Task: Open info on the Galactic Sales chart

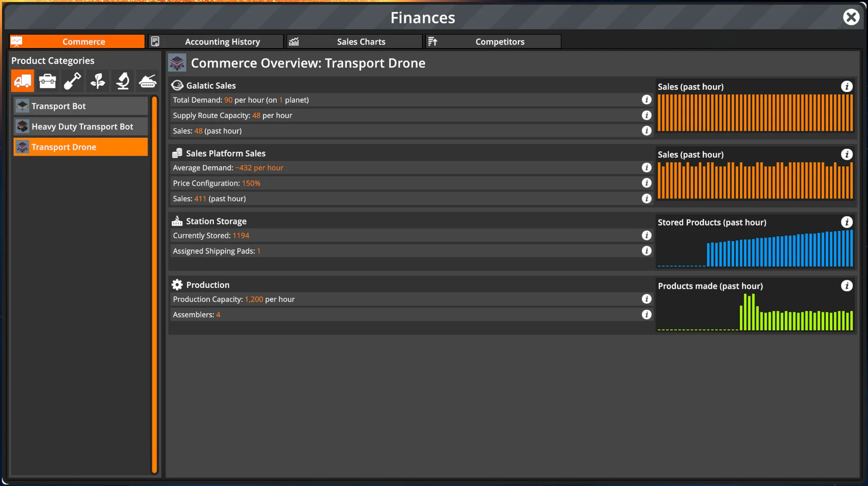Action: pyautogui.click(x=846, y=86)
